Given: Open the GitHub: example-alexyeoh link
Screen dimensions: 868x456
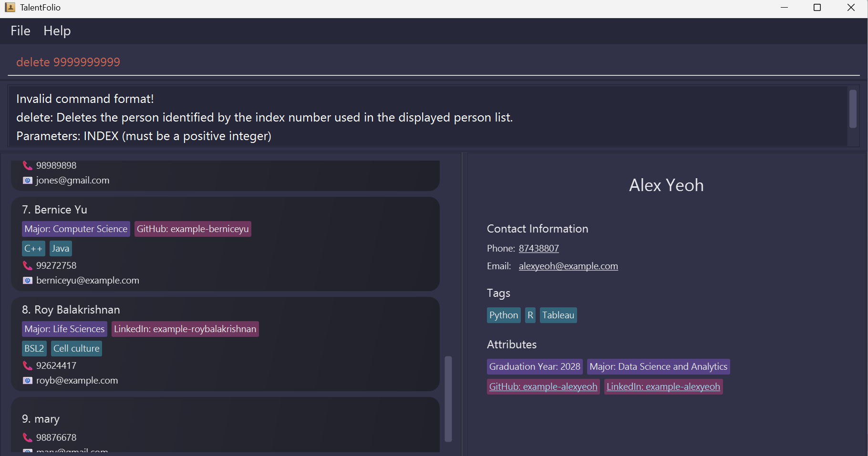Looking at the screenshot, I should [x=543, y=387].
